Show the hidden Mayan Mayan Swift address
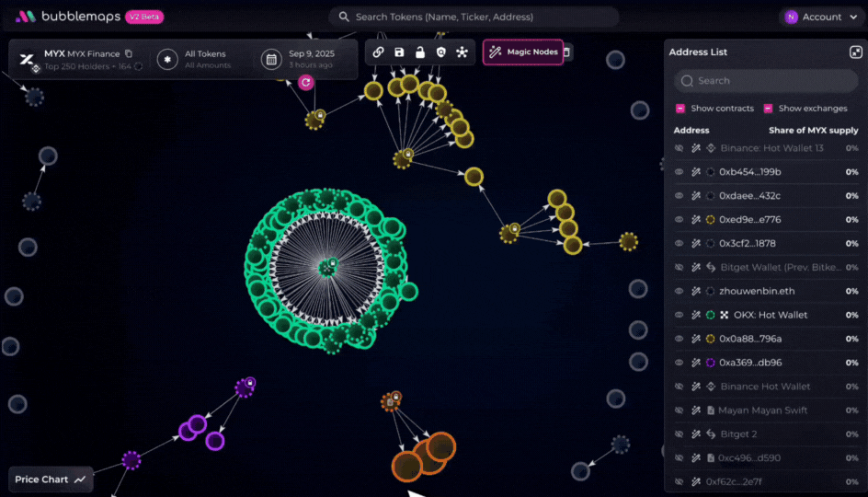This screenshot has width=868, height=497. [x=679, y=410]
